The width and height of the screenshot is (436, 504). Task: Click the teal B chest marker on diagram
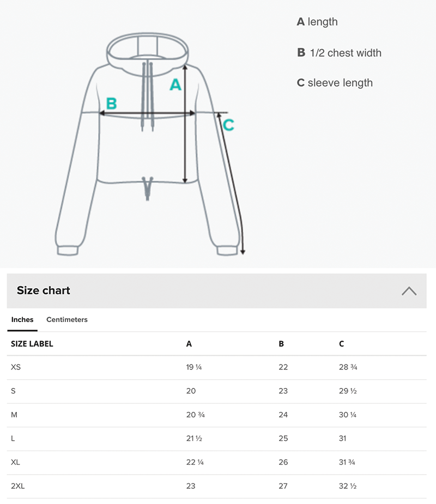tap(112, 104)
